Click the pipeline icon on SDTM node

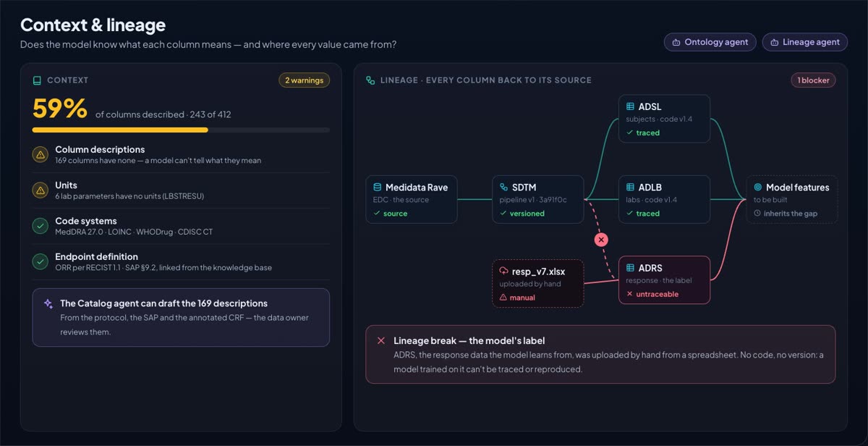point(504,187)
